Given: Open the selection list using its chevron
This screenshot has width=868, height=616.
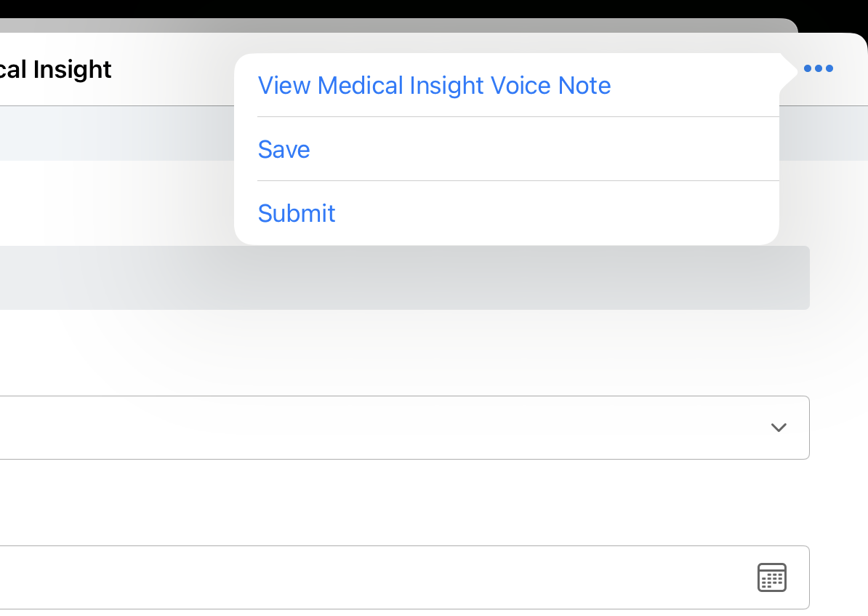Looking at the screenshot, I should click(x=779, y=428).
